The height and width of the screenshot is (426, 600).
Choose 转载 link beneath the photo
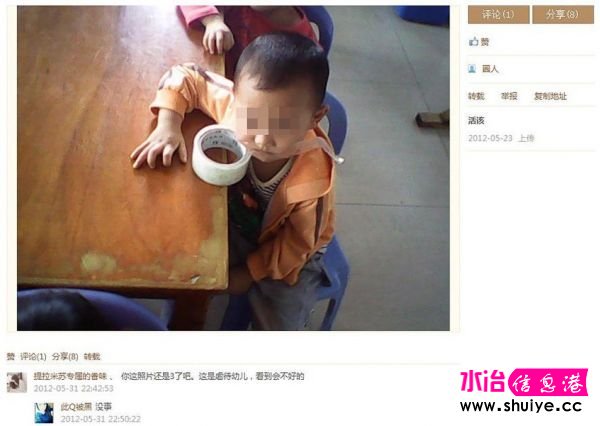click(92, 357)
